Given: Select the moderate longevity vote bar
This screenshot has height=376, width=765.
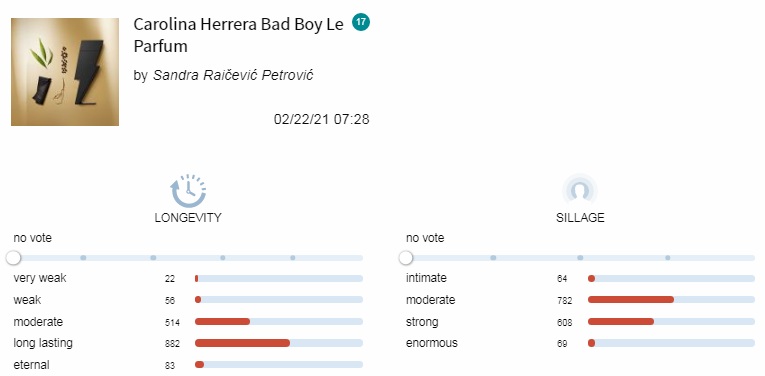Looking at the screenshot, I should [x=279, y=322].
